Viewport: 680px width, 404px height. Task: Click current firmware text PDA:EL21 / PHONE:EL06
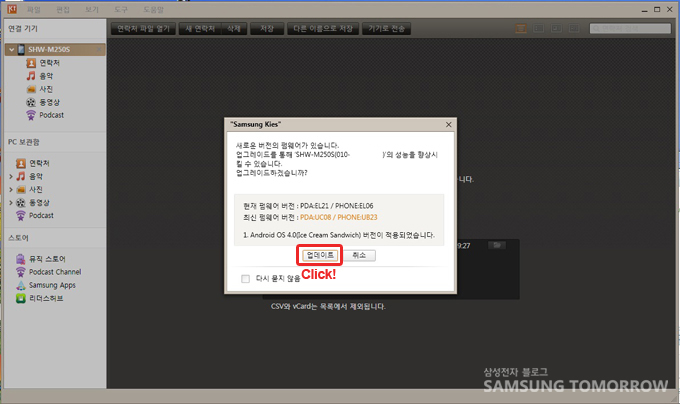click(337, 206)
